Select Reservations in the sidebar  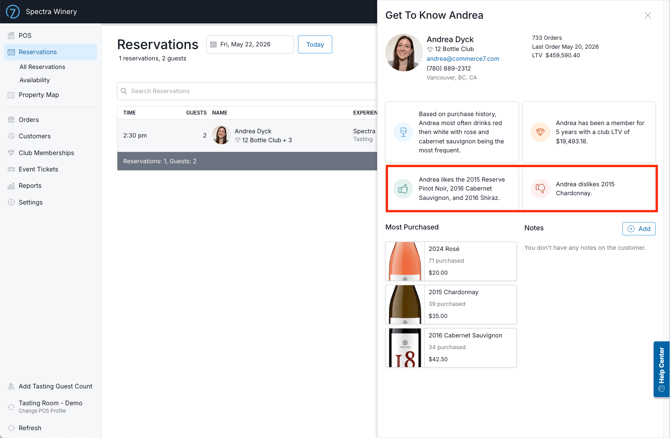click(x=50, y=52)
